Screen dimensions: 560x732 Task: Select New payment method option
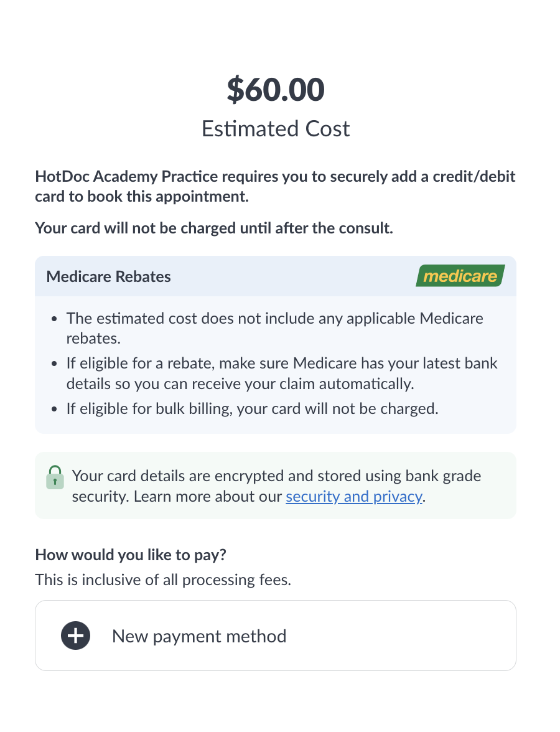tap(199, 636)
